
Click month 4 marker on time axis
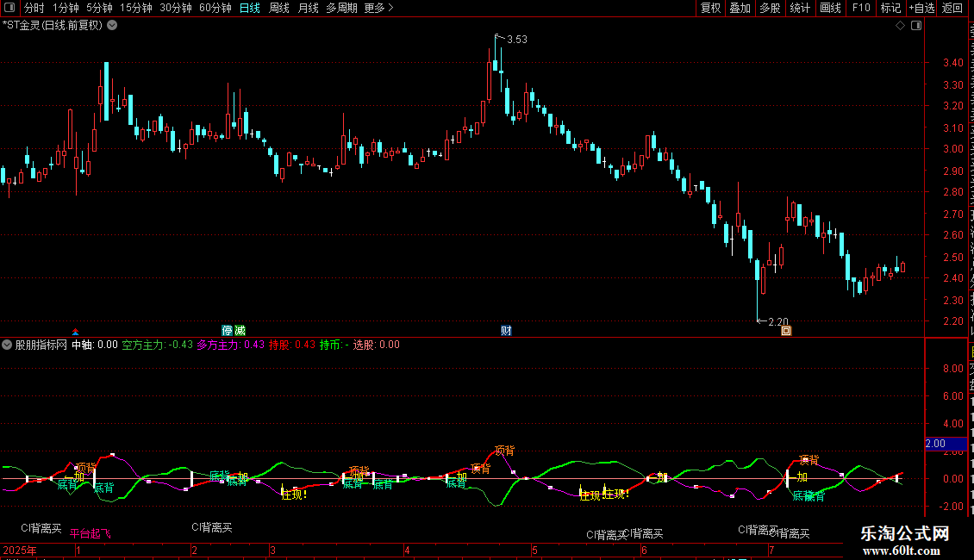(x=407, y=551)
